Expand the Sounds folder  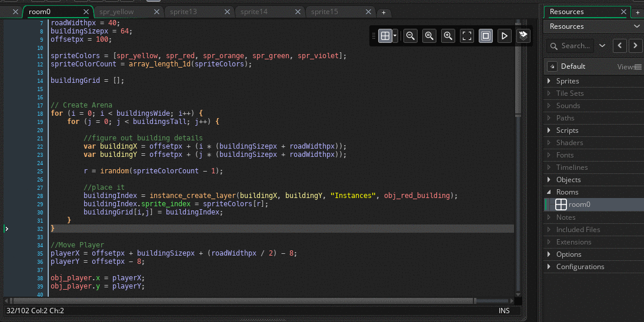point(549,105)
